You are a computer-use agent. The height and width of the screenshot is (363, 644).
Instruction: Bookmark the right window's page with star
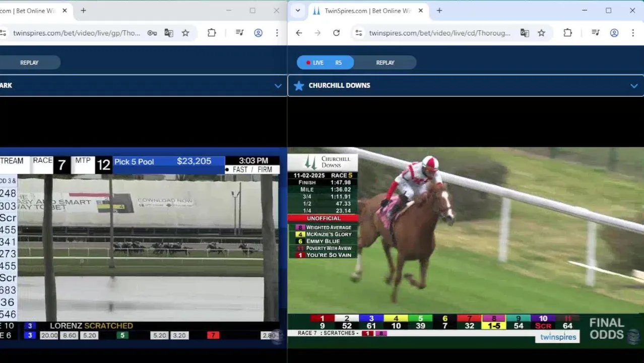[541, 33]
